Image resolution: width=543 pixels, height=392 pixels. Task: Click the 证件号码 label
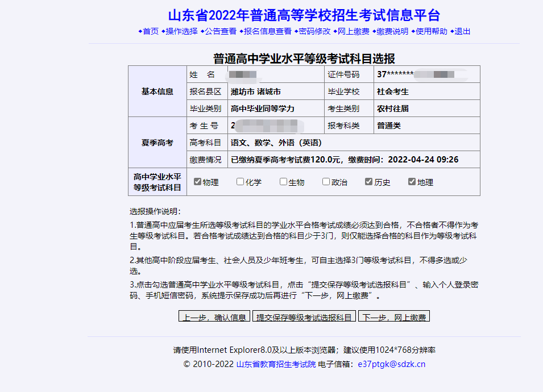(x=343, y=75)
